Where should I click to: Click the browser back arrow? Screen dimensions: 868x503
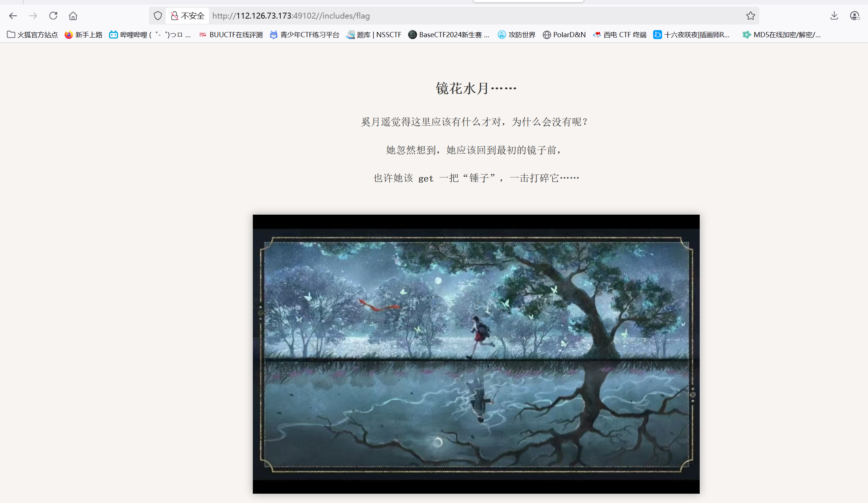pyautogui.click(x=13, y=16)
